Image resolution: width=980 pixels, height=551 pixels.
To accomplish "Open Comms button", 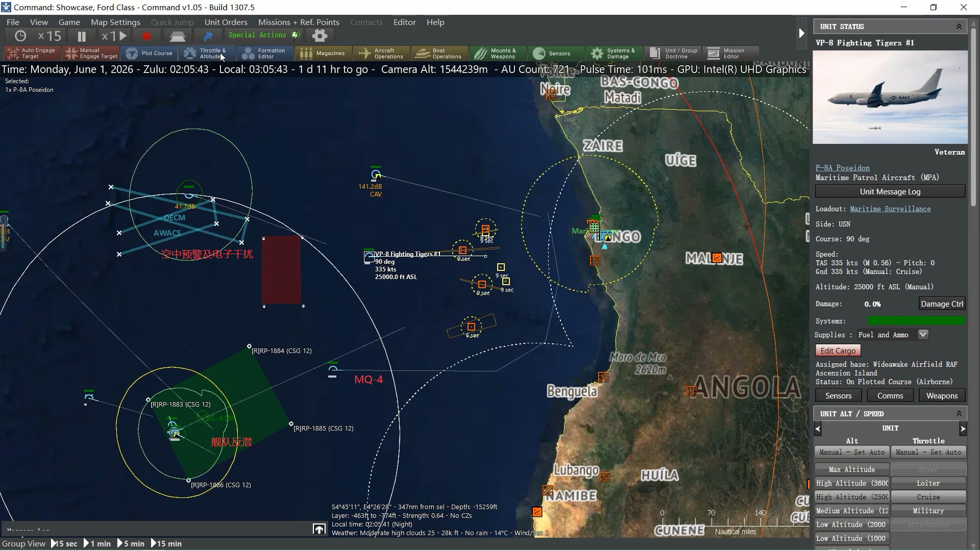I will click(x=890, y=396).
